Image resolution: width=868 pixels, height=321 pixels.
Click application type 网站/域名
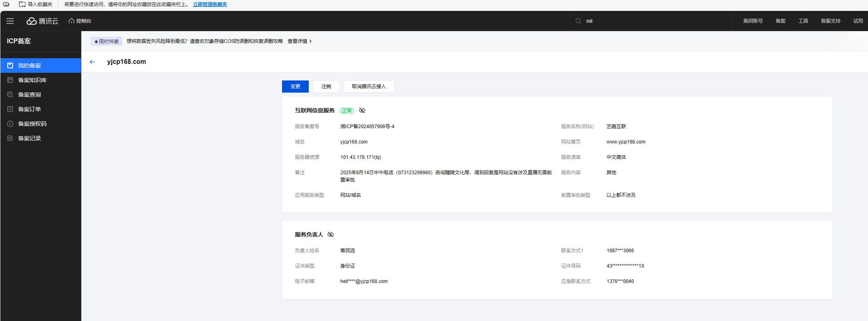(350, 195)
